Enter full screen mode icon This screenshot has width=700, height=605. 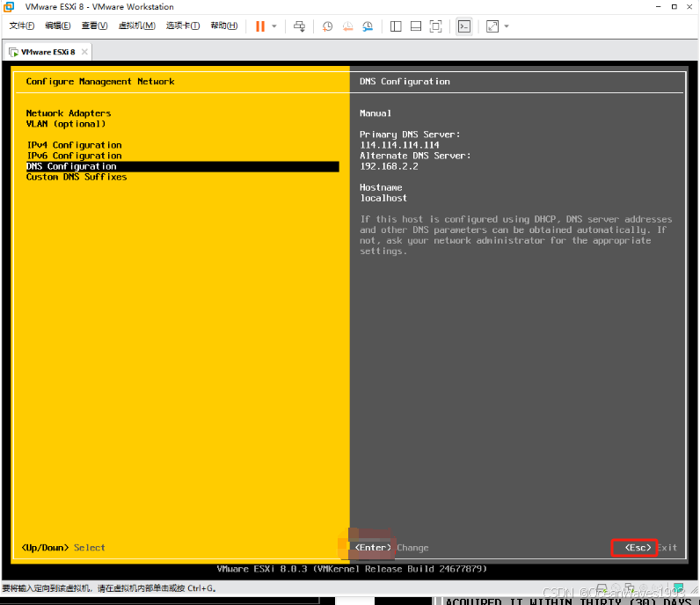[x=435, y=26]
